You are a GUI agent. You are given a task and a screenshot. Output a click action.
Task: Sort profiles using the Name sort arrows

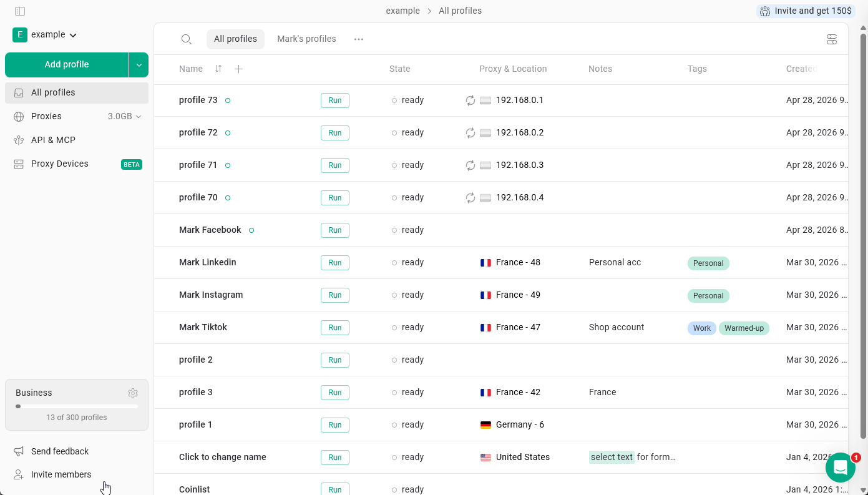(x=218, y=69)
